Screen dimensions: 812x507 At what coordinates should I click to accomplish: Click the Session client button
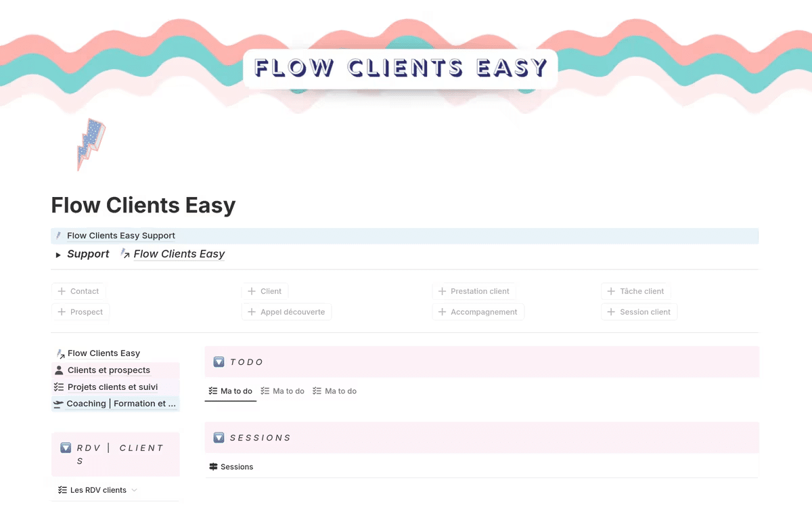[639, 312]
